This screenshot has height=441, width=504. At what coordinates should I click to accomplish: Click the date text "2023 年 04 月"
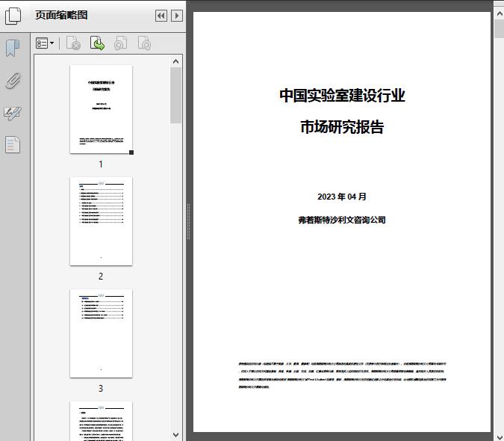342,197
